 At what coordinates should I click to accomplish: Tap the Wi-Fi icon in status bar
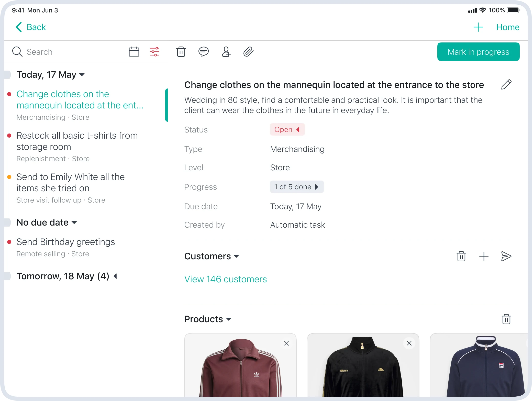coord(483,10)
